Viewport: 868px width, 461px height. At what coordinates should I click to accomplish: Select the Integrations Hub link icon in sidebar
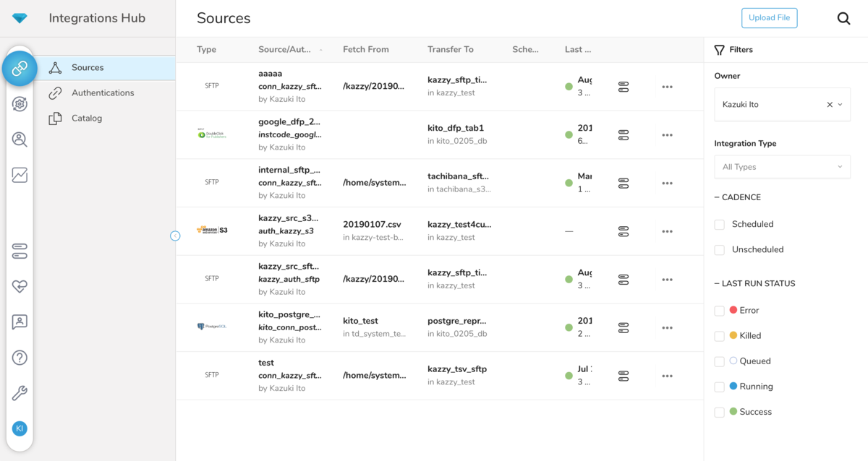click(x=20, y=68)
